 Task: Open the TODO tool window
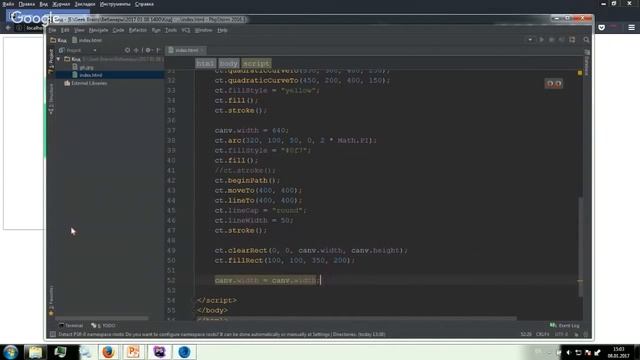coord(103,326)
